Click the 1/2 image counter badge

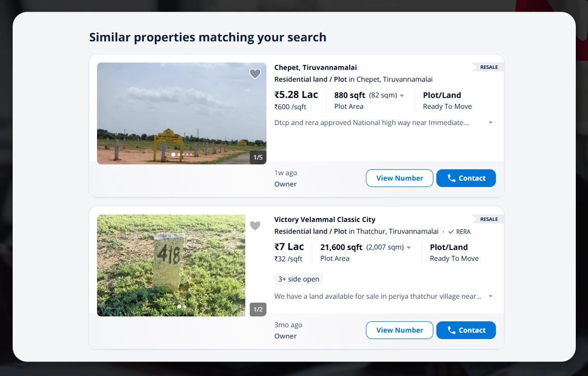coord(258,309)
